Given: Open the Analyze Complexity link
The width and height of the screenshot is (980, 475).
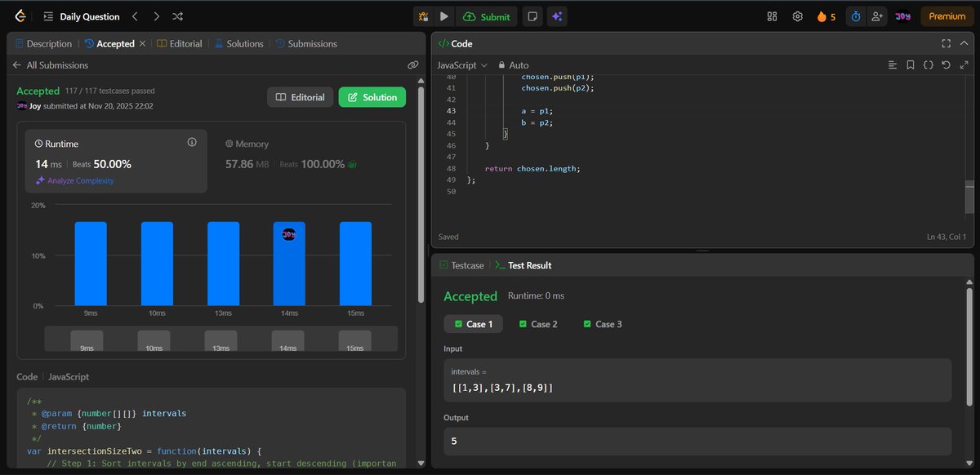Looking at the screenshot, I should pos(81,181).
